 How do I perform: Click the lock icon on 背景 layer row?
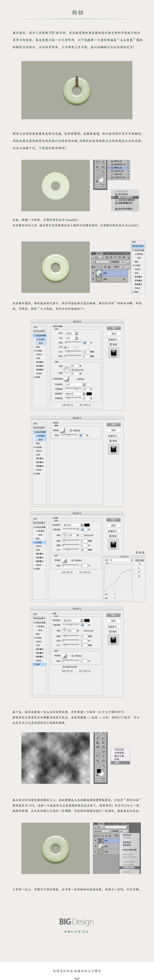tap(124, 279)
